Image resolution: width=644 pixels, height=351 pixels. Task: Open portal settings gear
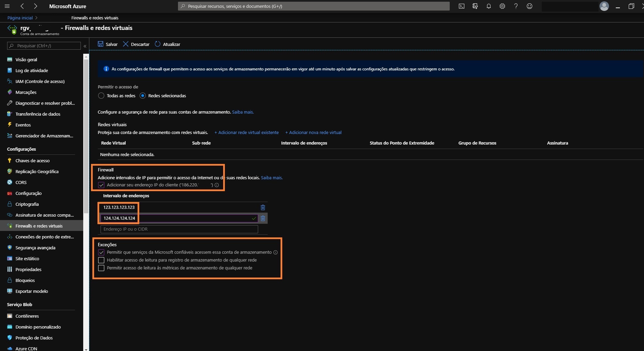tap(502, 6)
